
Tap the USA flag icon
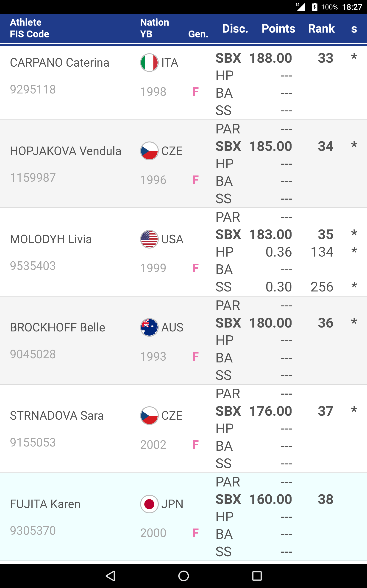149,239
